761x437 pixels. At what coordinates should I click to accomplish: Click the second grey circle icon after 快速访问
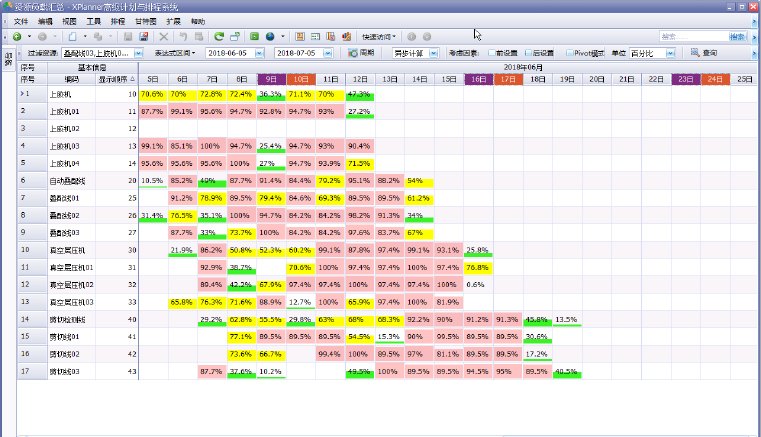coord(427,36)
